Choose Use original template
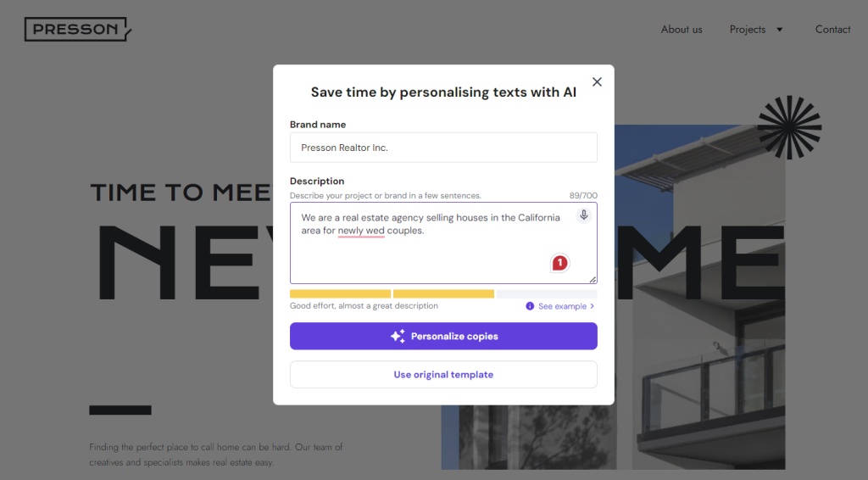This screenshot has width=868, height=480. (443, 375)
